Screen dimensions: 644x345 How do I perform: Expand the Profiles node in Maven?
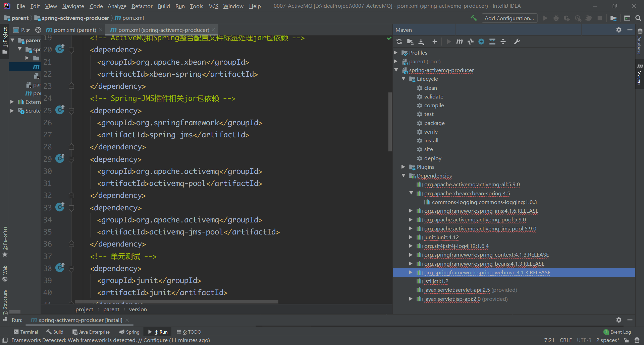396,53
